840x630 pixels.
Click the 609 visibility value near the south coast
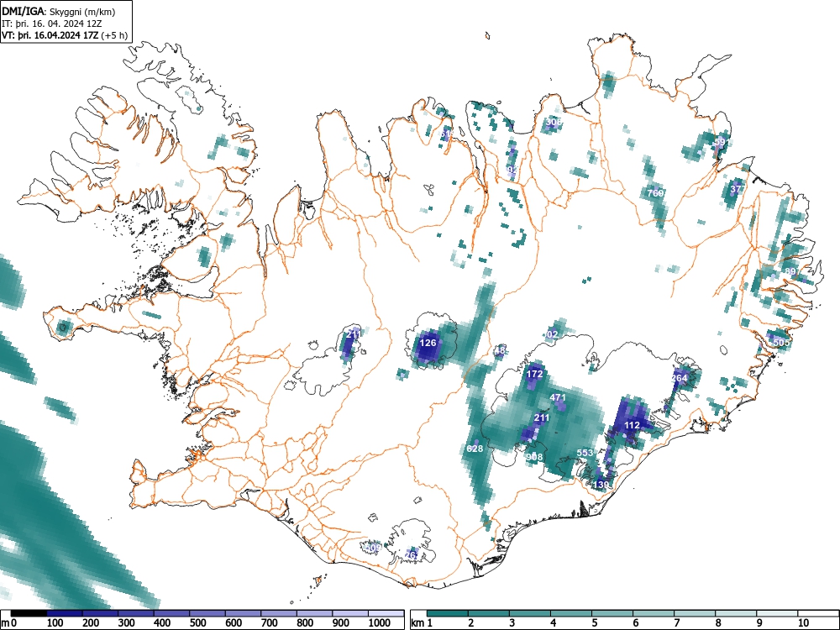point(373,548)
